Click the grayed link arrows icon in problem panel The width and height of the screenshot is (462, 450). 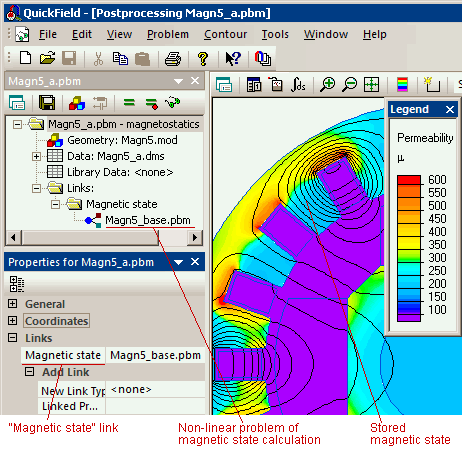100,103
